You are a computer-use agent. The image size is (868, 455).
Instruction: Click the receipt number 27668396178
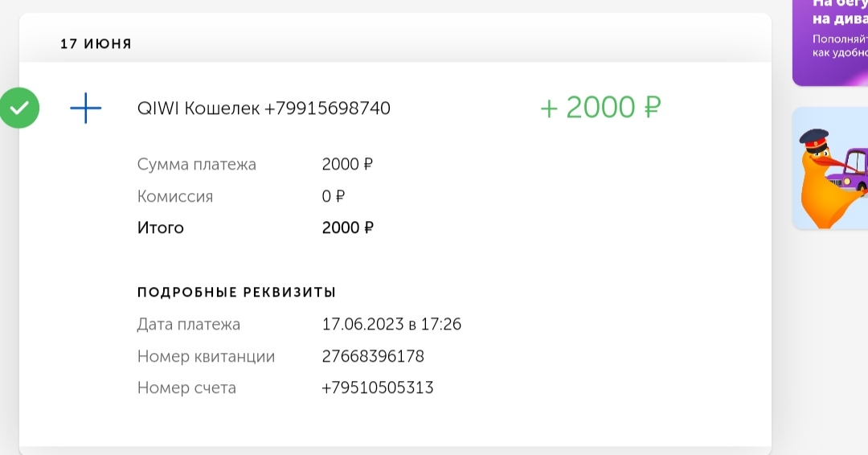373,356
